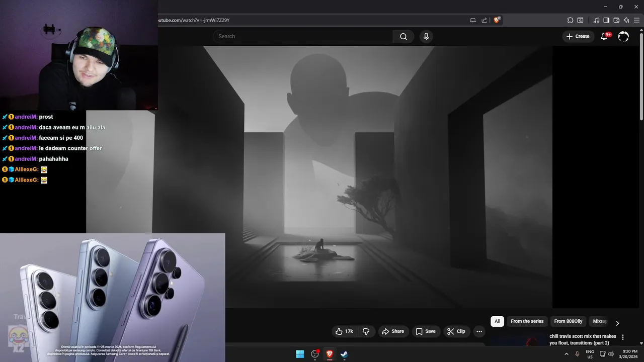Click the install/cast screen icon in address bar
This screenshot has height=362, width=644.
(x=473, y=20)
